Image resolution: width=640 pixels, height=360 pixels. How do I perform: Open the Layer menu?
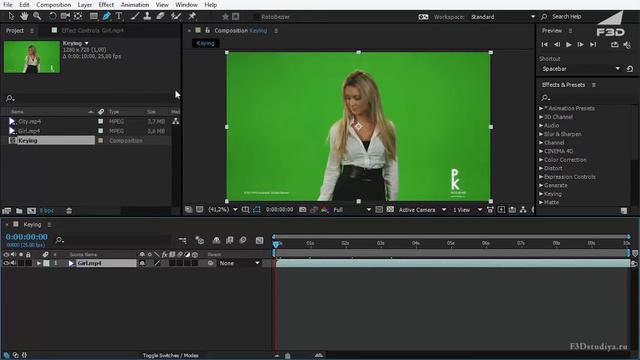84,5
